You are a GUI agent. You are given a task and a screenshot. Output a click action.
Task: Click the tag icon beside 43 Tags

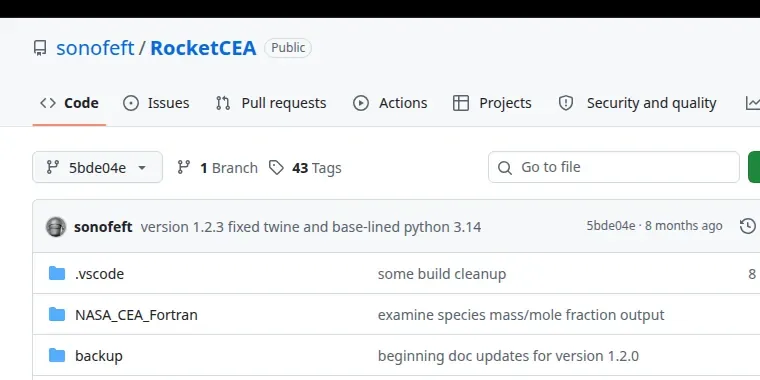pos(276,168)
